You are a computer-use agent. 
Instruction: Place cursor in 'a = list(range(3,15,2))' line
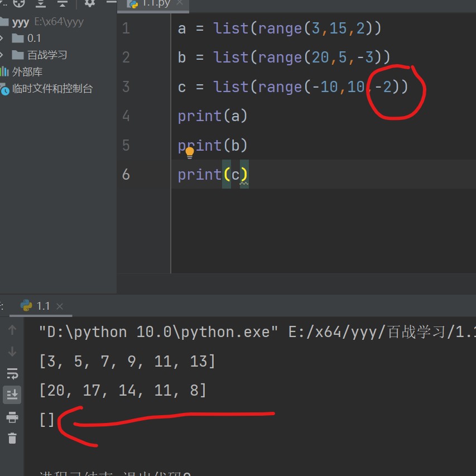[x=279, y=29]
